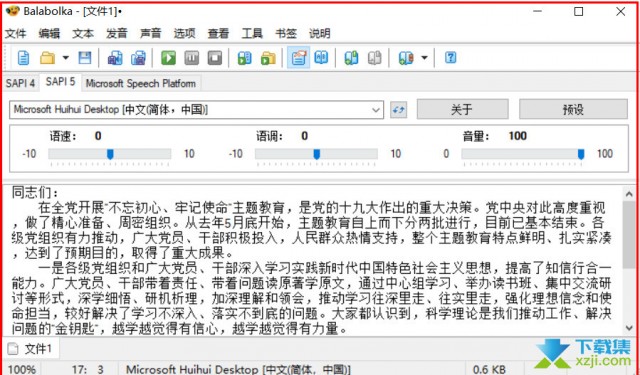The height and width of the screenshot is (375, 640).
Task: Open help with question mark icon
Action: (x=450, y=58)
